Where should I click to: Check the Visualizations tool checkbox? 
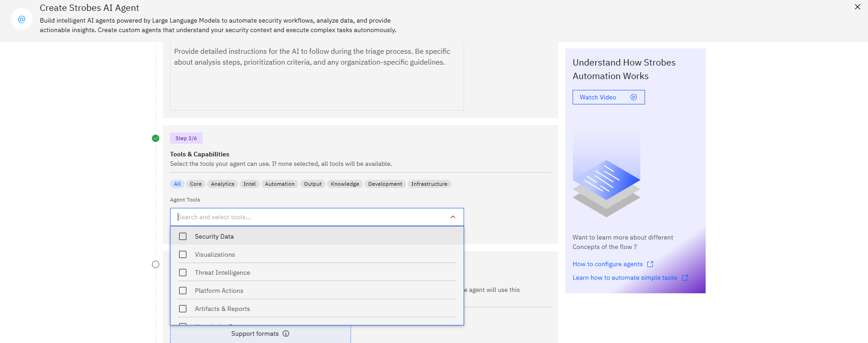tap(183, 254)
